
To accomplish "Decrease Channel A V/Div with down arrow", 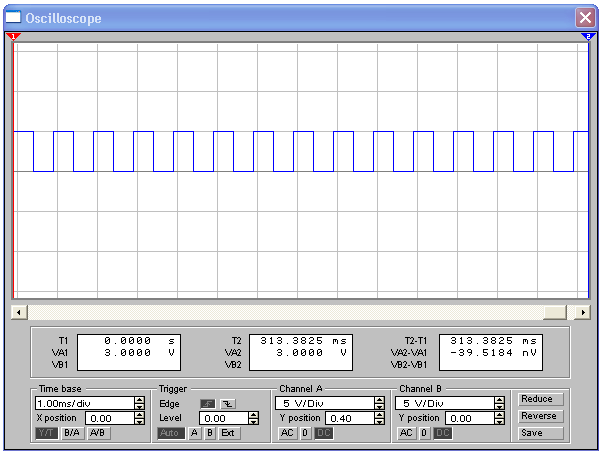I will pyautogui.click(x=380, y=406).
